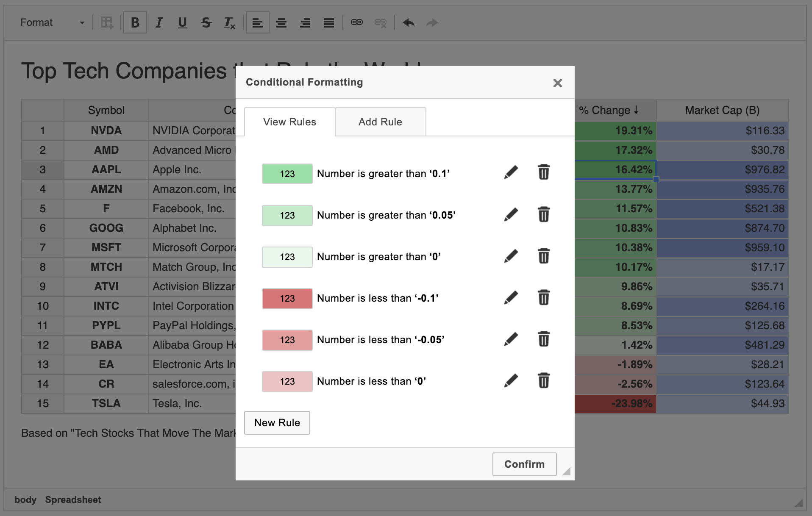The image size is (812, 516).
Task: Click the Confirm button
Action: point(524,464)
